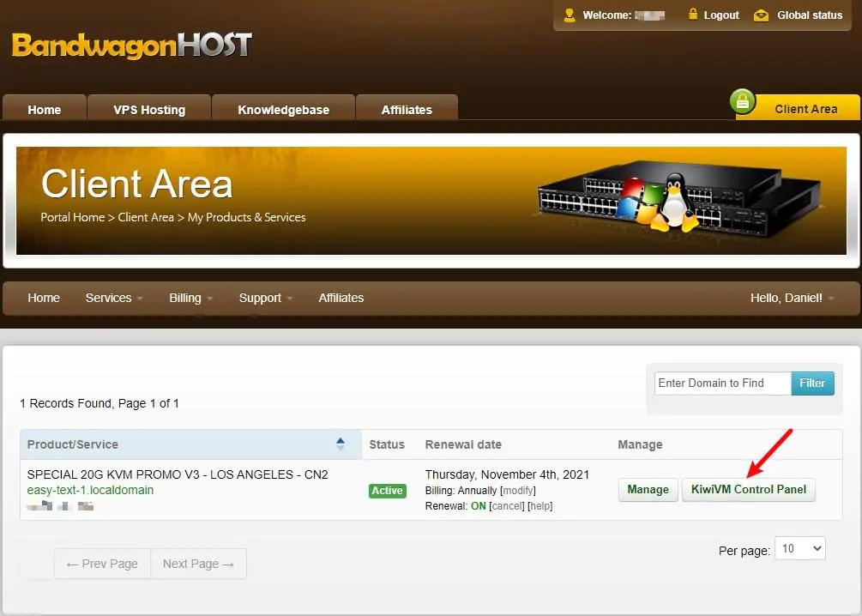Click the Product/Service sort arrows icon
Viewport: 862px width, 616px height.
341,444
